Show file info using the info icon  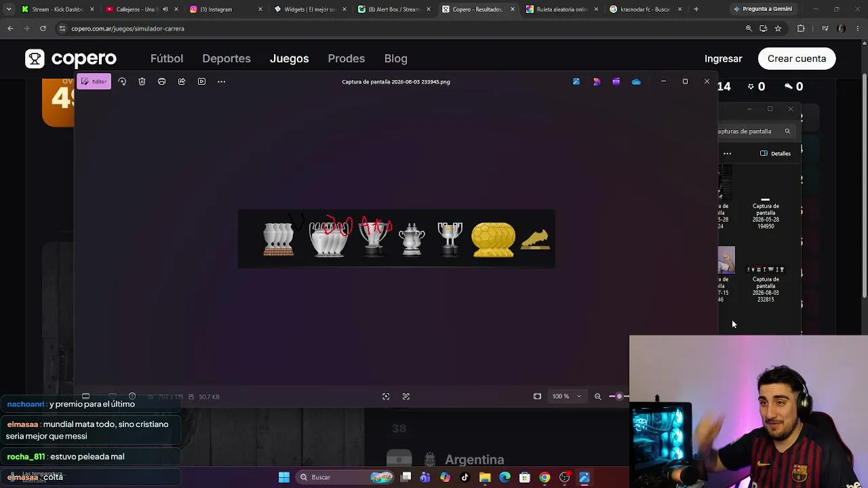pyautogui.click(x=132, y=396)
